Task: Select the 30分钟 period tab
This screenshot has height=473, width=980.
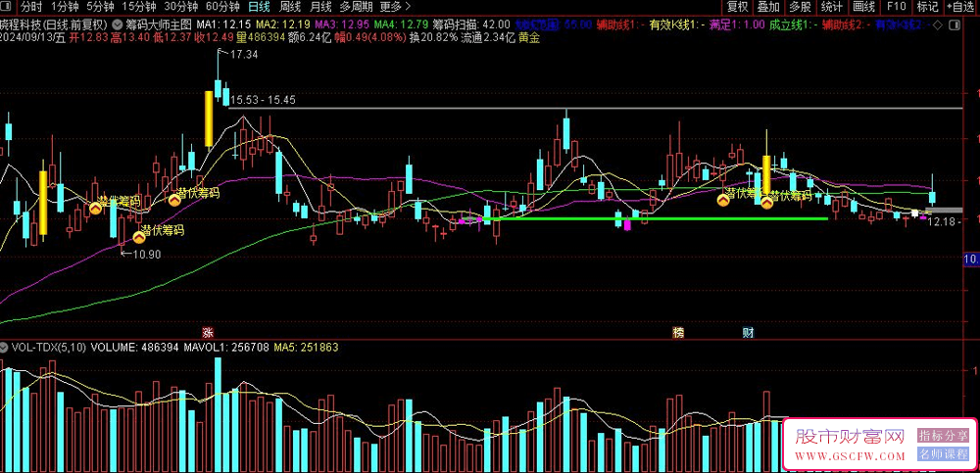Action: (x=181, y=7)
